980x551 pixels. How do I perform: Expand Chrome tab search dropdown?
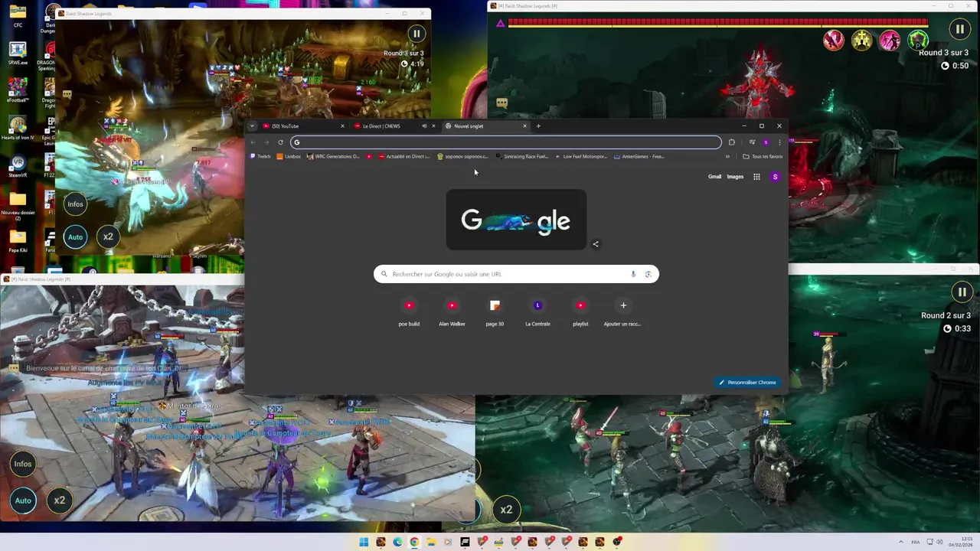tap(252, 126)
